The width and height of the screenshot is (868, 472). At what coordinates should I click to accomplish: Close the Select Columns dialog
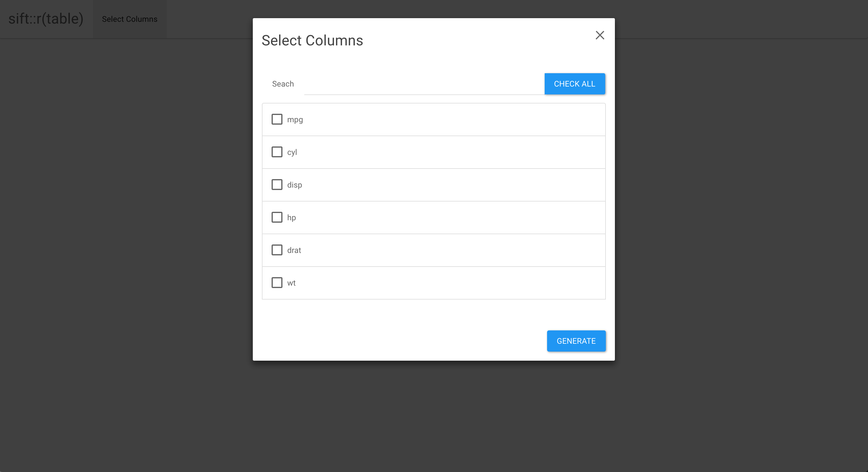(600, 35)
